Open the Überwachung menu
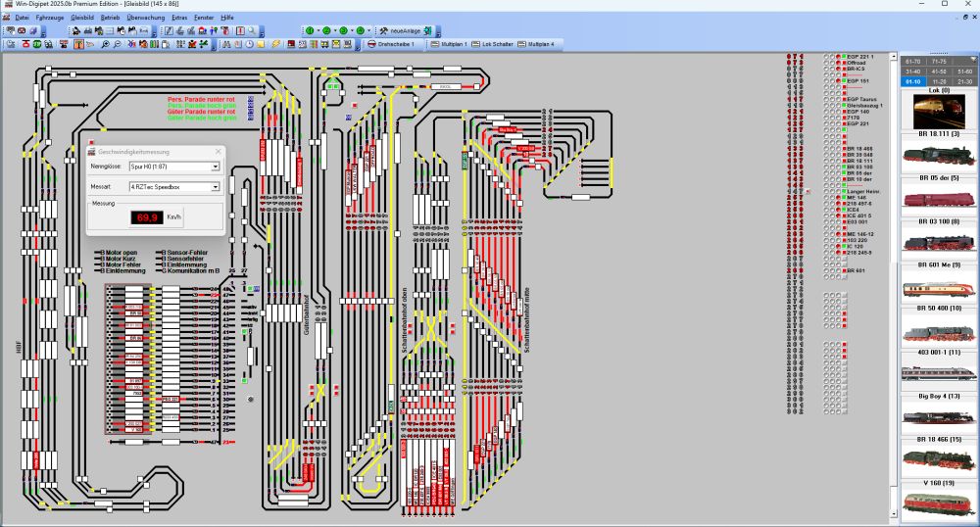The height and width of the screenshot is (527, 980). [x=145, y=18]
